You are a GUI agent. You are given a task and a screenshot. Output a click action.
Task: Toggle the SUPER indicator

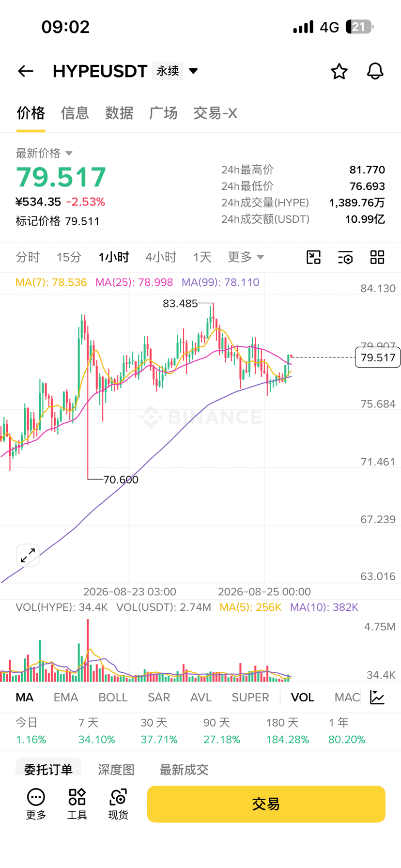(x=250, y=697)
